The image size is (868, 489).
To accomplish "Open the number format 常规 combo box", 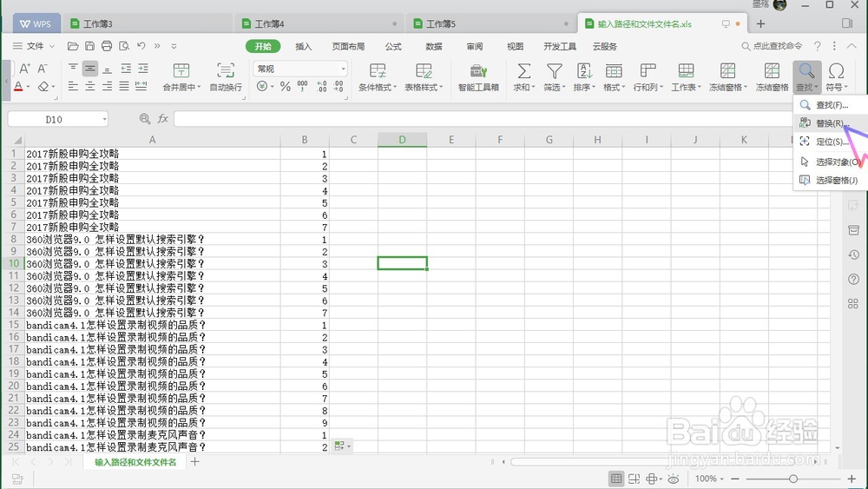I will point(300,69).
